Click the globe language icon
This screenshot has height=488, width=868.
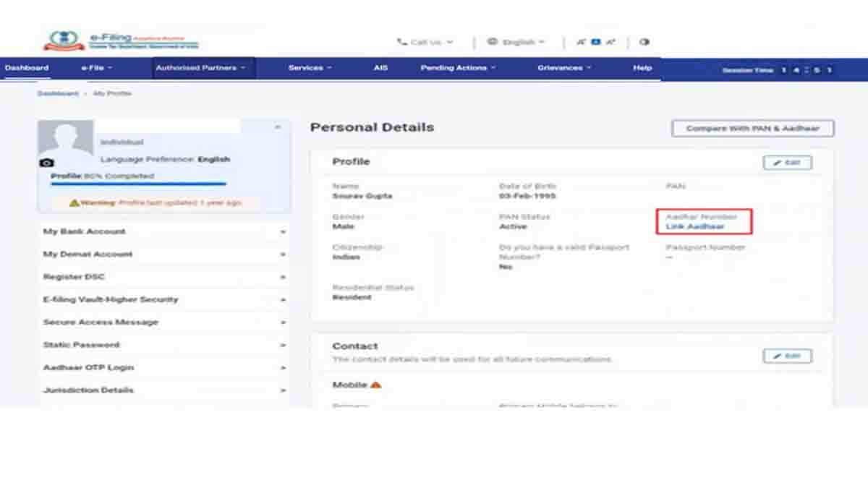493,42
